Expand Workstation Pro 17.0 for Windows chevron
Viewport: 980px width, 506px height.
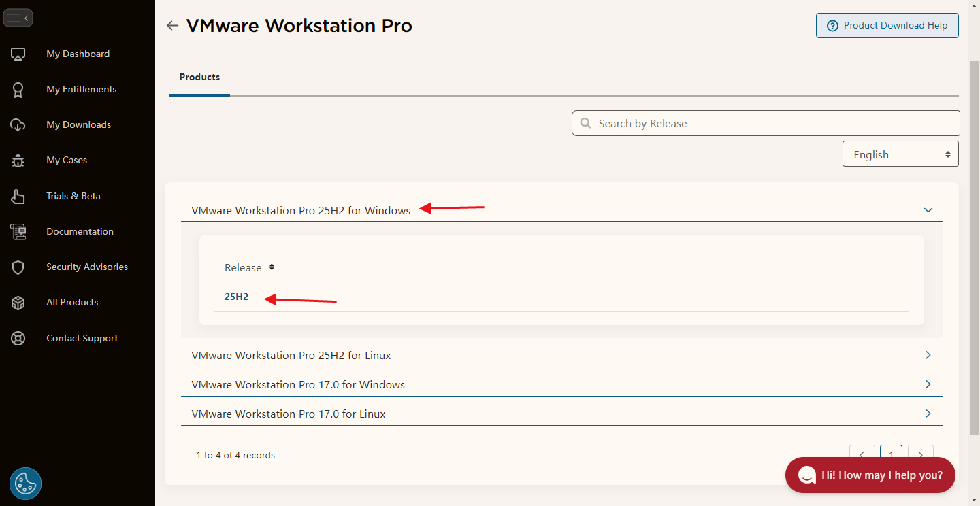tap(928, 384)
